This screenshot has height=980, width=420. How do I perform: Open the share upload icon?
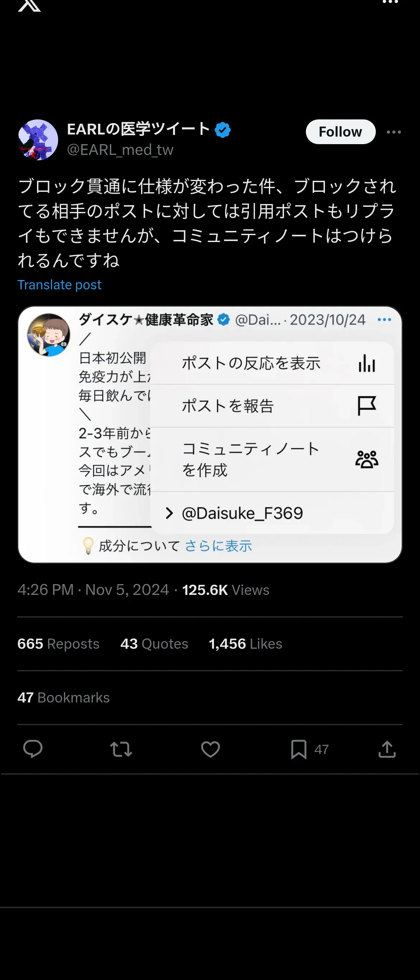click(387, 749)
